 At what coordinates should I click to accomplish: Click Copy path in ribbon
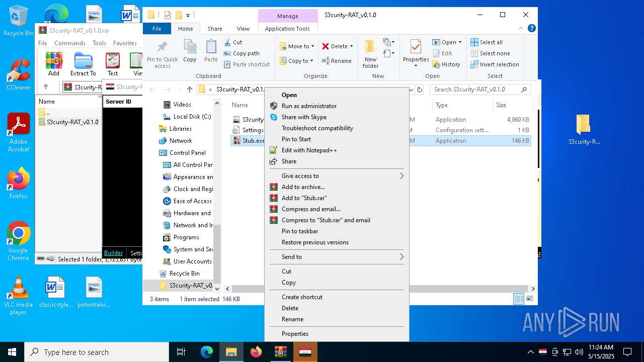pos(242,53)
